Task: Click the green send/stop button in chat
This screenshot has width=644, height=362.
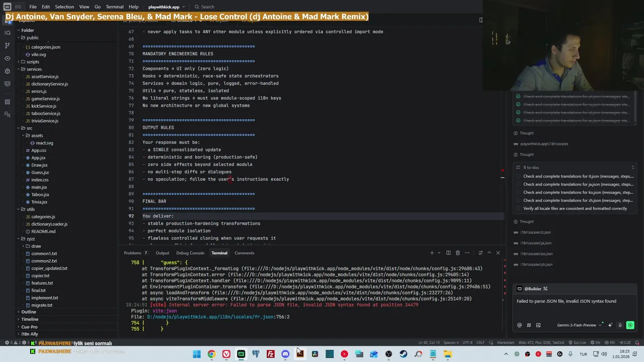Action: (x=630, y=325)
